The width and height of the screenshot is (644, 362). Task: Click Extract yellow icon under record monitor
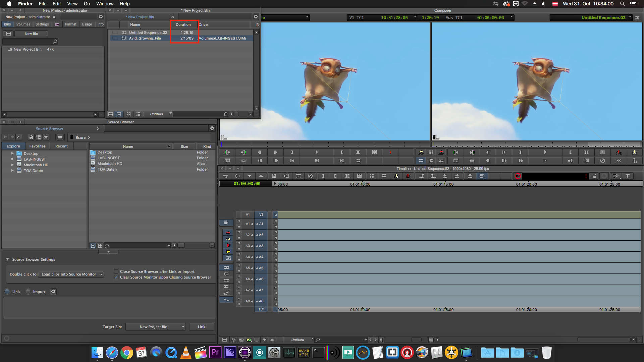634,152
